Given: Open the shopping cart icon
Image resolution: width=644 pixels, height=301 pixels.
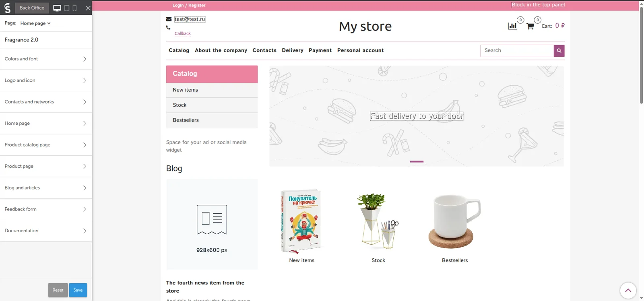Looking at the screenshot, I should click(x=530, y=26).
